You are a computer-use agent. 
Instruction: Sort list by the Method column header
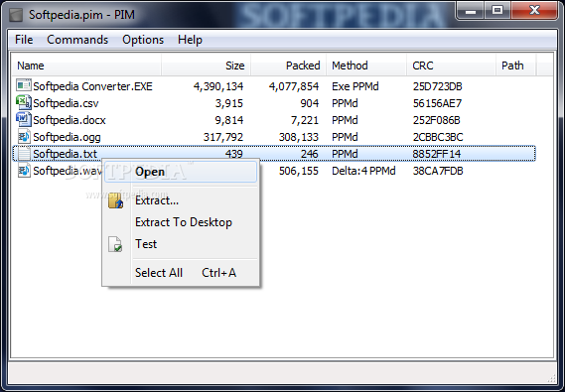pos(366,65)
